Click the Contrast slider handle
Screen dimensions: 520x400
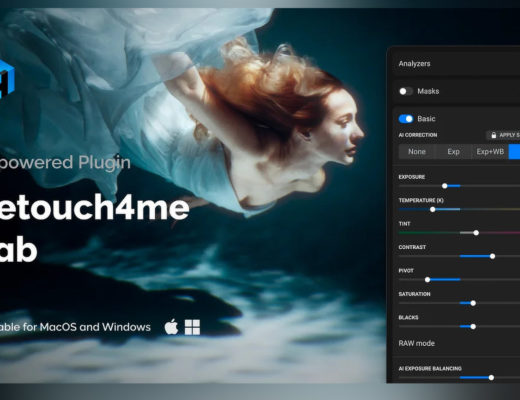point(492,256)
